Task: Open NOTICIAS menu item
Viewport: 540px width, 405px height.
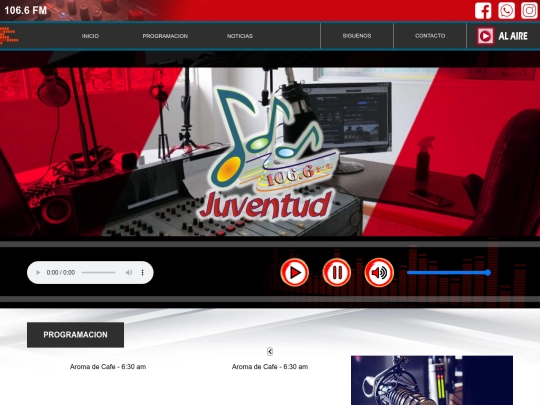Action: click(x=240, y=36)
